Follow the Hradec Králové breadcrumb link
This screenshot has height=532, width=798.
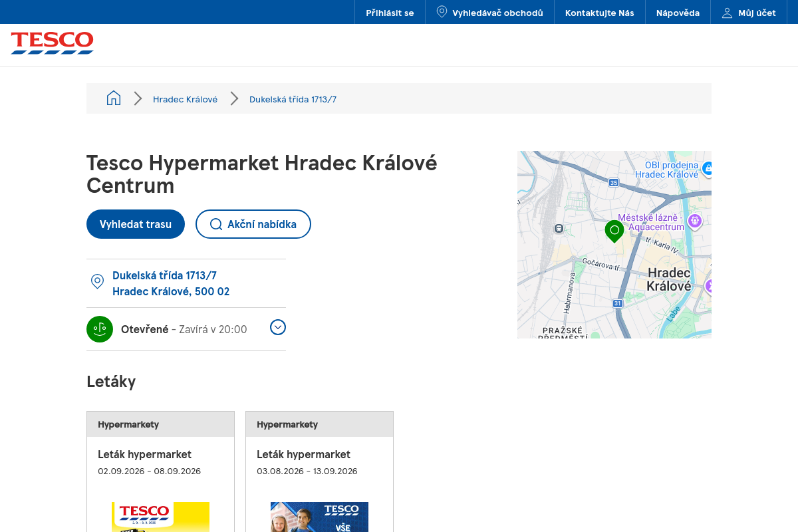[185, 99]
